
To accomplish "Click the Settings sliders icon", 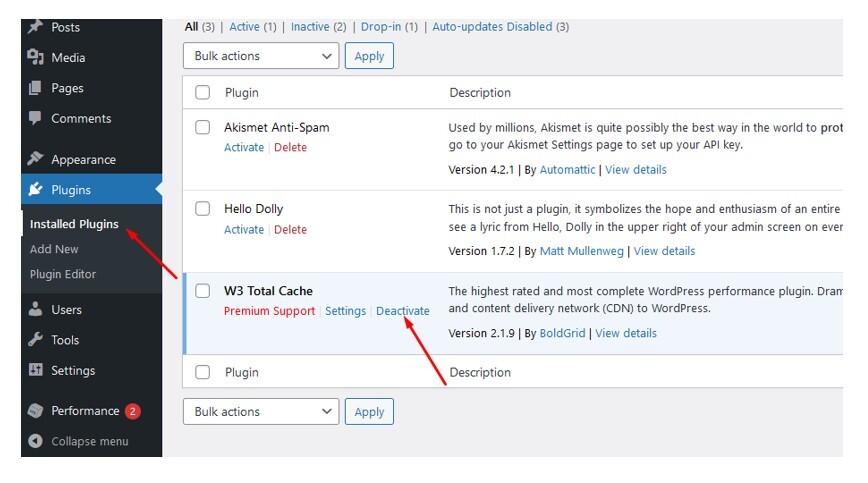I will point(35,370).
